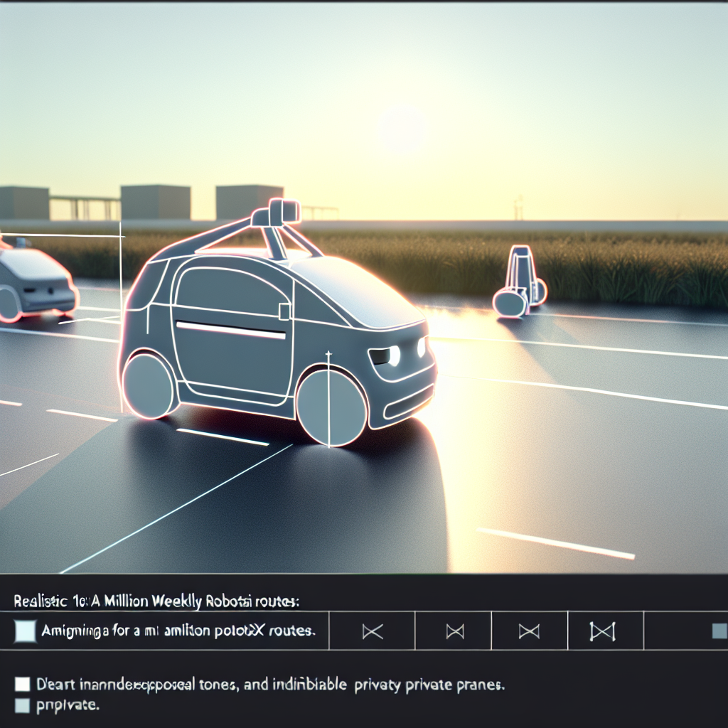728x728 pixels.
Task: Toggle the checkbox beside the 'Amigminga' route row
Action: (x=25, y=631)
